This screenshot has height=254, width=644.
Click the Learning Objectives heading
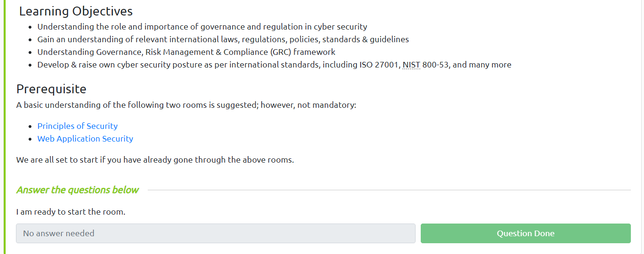76,11
